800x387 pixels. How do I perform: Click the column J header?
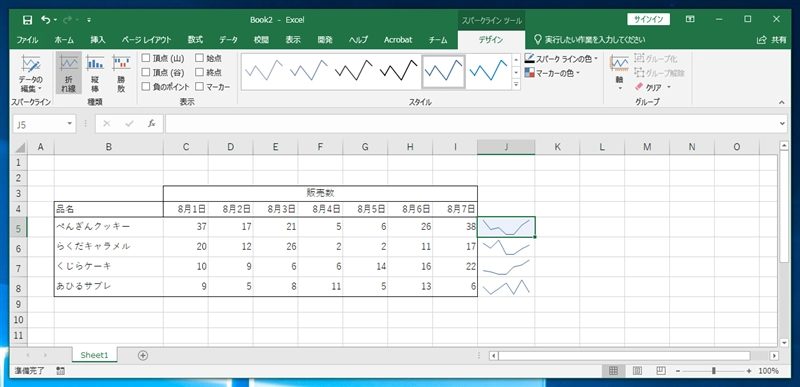(x=506, y=147)
